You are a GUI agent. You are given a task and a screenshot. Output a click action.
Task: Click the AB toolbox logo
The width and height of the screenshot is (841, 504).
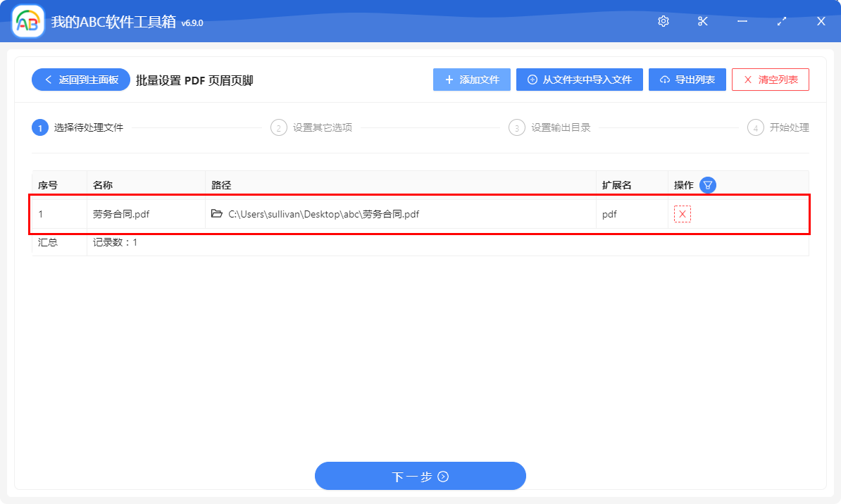point(27,21)
